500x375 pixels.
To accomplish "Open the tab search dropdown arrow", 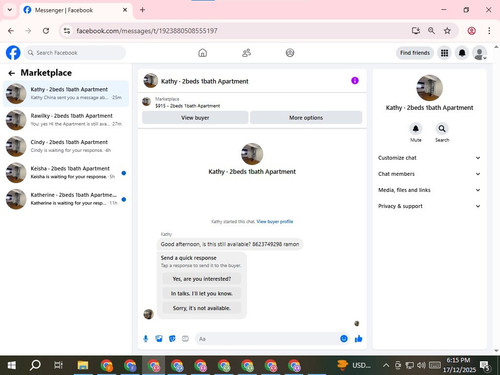I will click(x=10, y=10).
